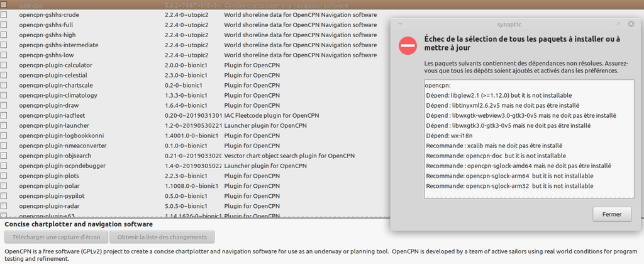
Task: Select the opencpn-gshhs-low checkbox
Action: coord(4,55)
